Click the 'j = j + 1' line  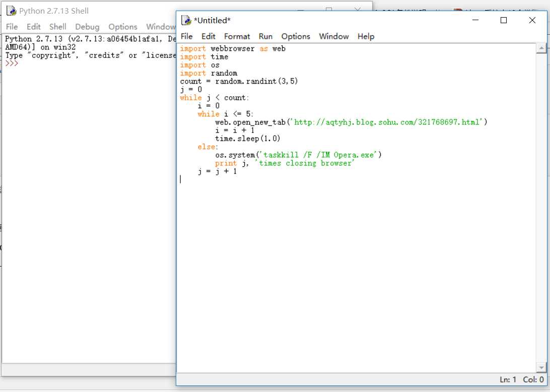(x=217, y=171)
